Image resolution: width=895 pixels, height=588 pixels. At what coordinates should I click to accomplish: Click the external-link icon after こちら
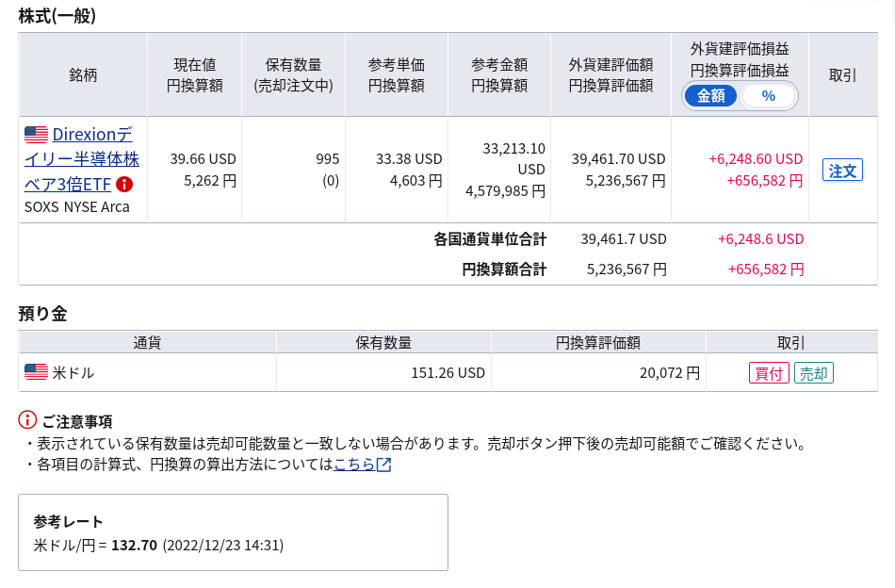pos(384,465)
